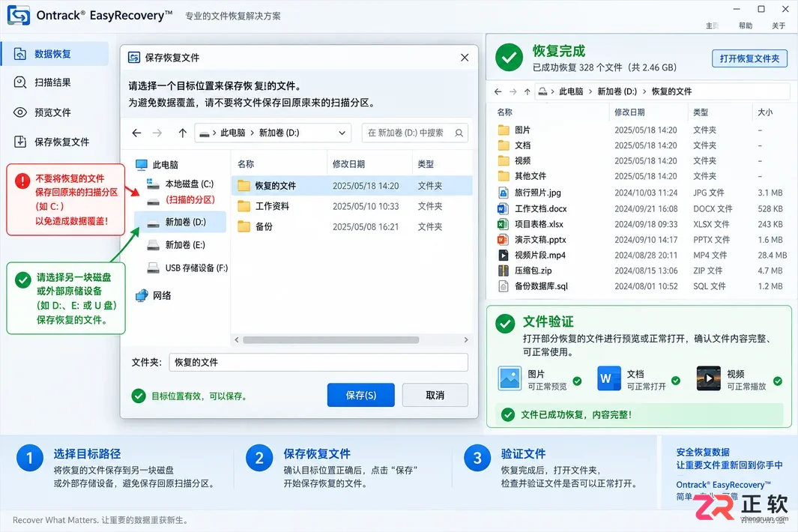Select the 备份 folder in dialog

point(255,226)
